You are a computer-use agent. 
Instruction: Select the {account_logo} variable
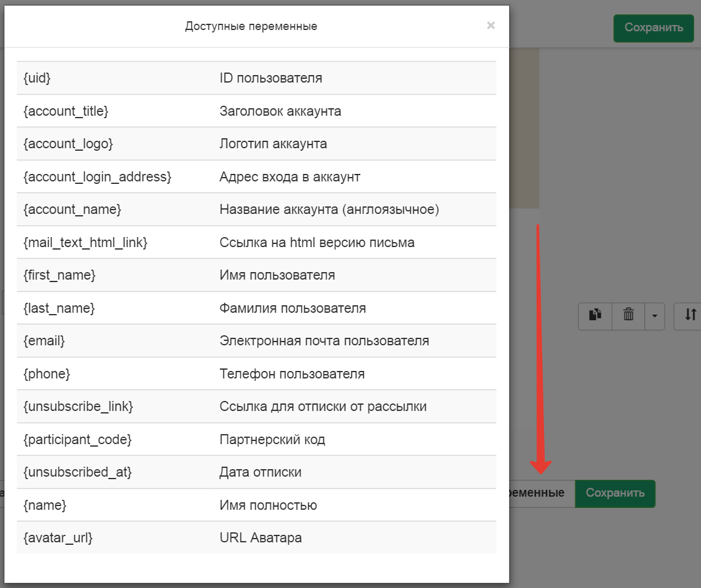tap(68, 144)
